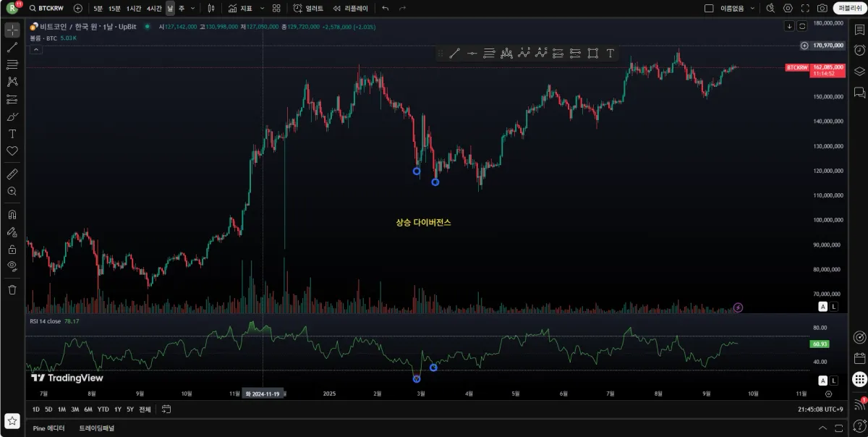Open the favorites star toolbar button
This screenshot has width=868, height=437.
click(x=12, y=420)
